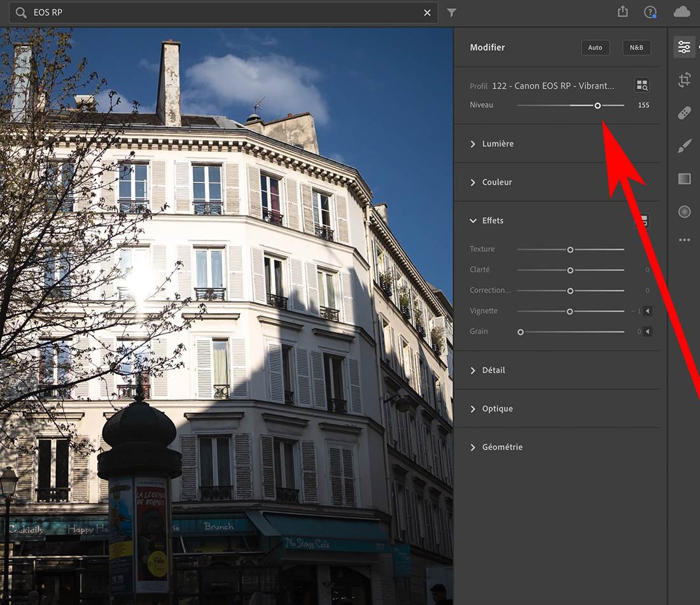This screenshot has height=605, width=700.
Task: Expand the Couleur section
Action: tap(496, 182)
